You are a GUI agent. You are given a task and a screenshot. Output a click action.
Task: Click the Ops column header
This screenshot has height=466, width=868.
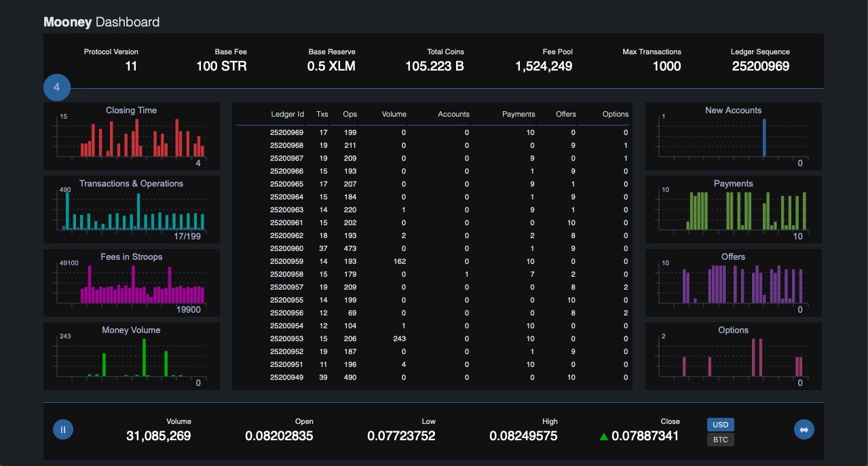(350, 114)
